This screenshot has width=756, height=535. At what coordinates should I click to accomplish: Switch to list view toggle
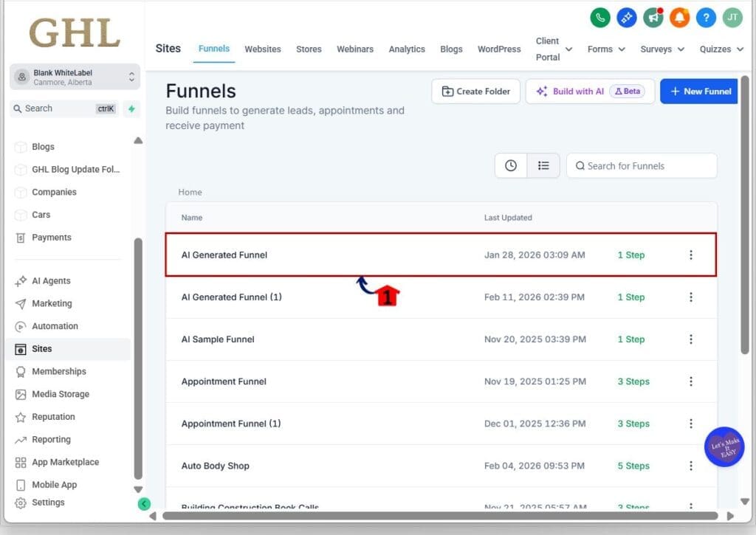pos(543,166)
